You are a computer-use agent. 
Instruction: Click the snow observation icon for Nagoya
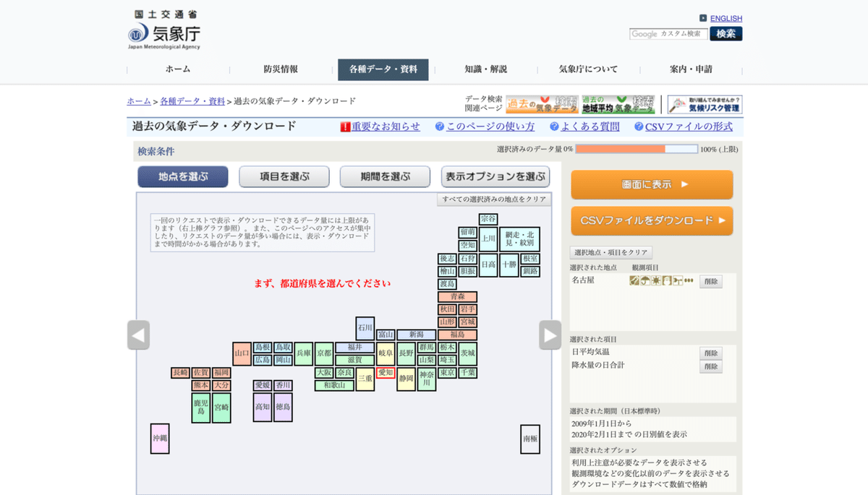667,280
